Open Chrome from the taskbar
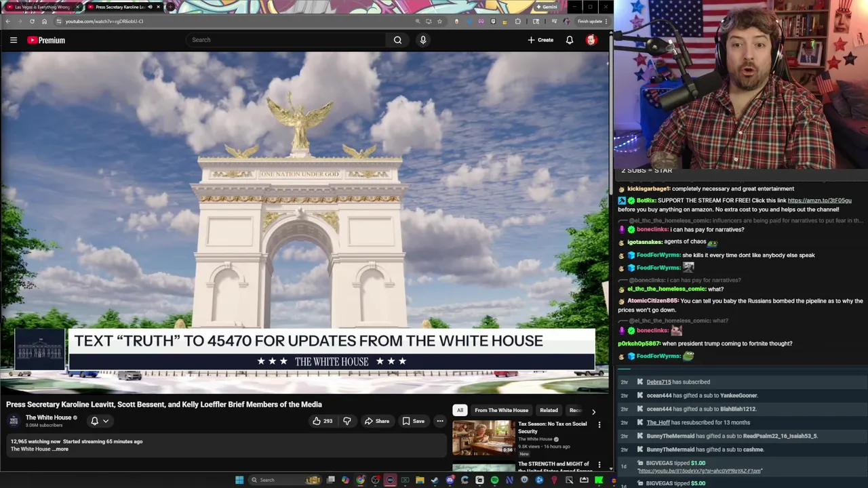 click(x=360, y=480)
